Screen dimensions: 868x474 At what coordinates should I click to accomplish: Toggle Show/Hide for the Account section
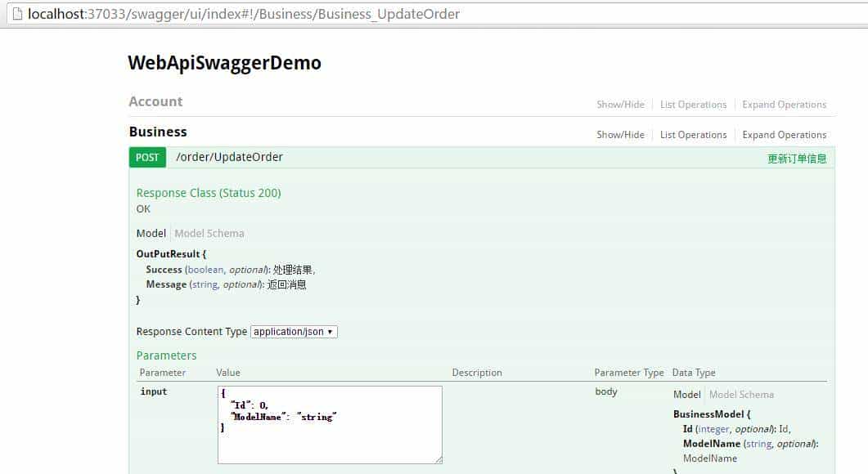pyautogui.click(x=620, y=104)
